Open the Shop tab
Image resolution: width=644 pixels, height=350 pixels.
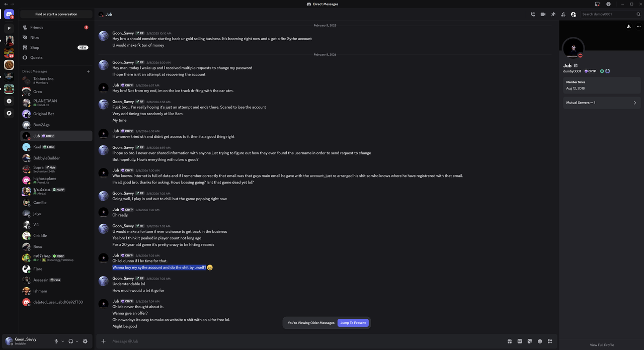56,48
